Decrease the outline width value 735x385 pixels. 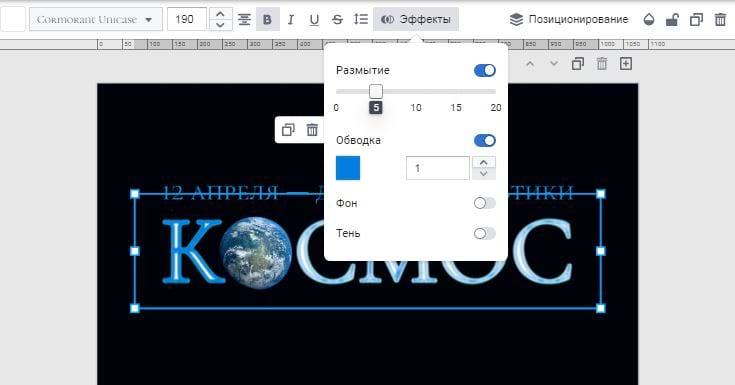pyautogui.click(x=484, y=174)
